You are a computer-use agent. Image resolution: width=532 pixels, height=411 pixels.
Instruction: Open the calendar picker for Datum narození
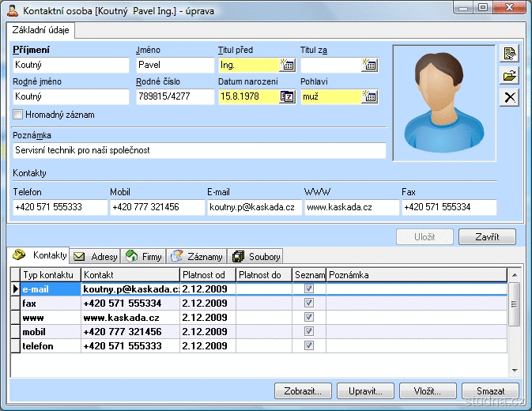[x=287, y=96]
